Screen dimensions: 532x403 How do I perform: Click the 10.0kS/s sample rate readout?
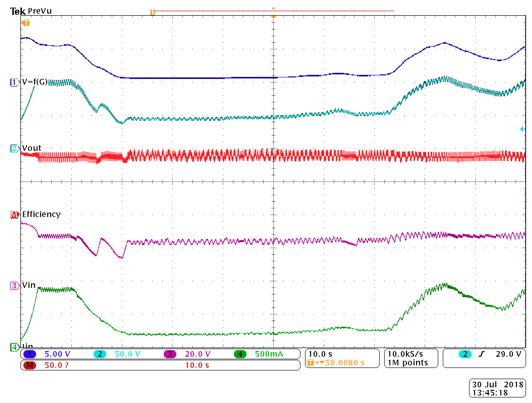coord(405,354)
